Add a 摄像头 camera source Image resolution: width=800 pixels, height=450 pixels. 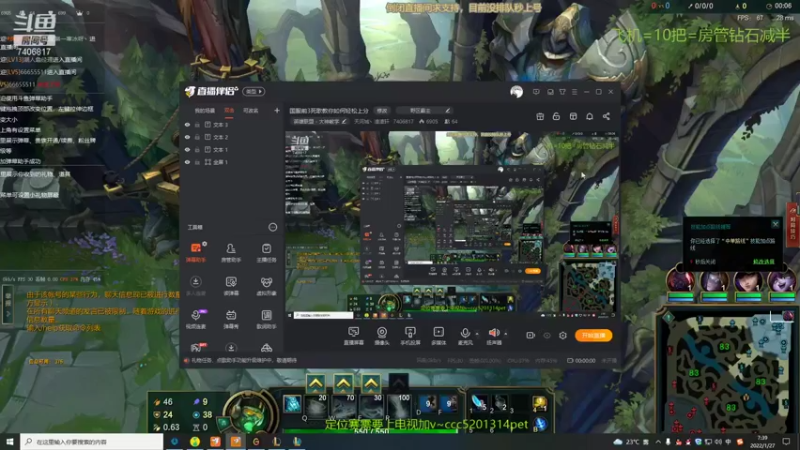(x=382, y=336)
